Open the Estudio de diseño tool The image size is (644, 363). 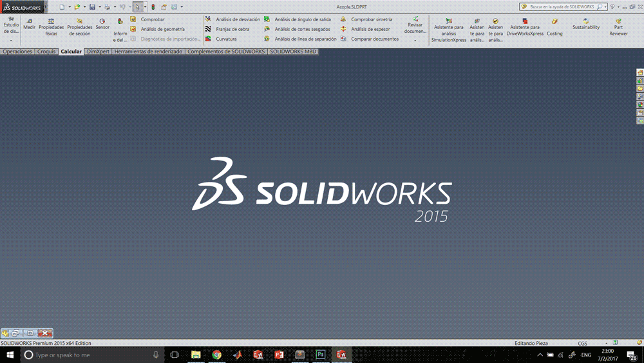11,25
